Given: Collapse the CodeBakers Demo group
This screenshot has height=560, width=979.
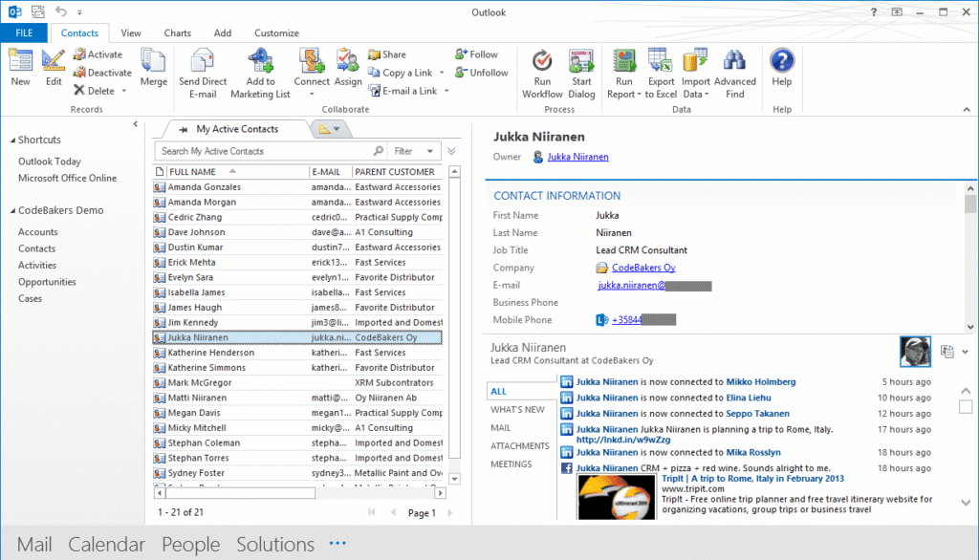Looking at the screenshot, I should click(x=12, y=211).
